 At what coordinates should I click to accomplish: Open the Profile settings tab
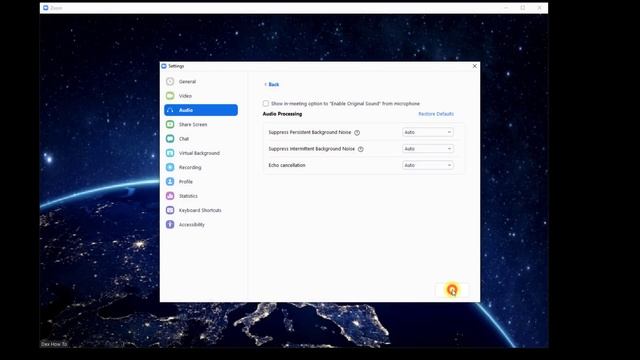(201, 182)
